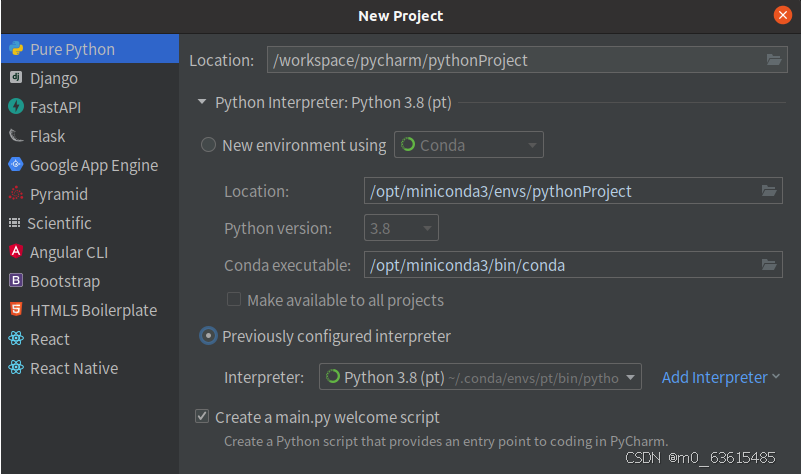The image size is (801, 474).
Task: Select the FastAPI icon in sidebar
Action: [x=16, y=107]
